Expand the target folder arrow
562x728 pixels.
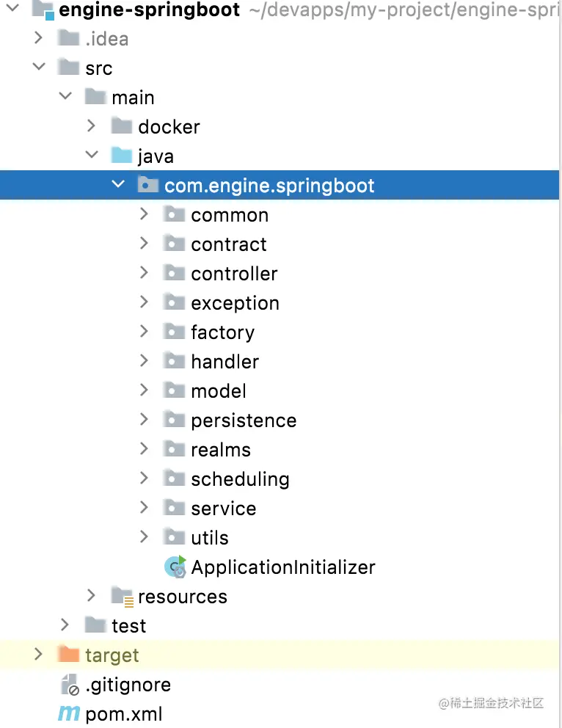point(38,654)
